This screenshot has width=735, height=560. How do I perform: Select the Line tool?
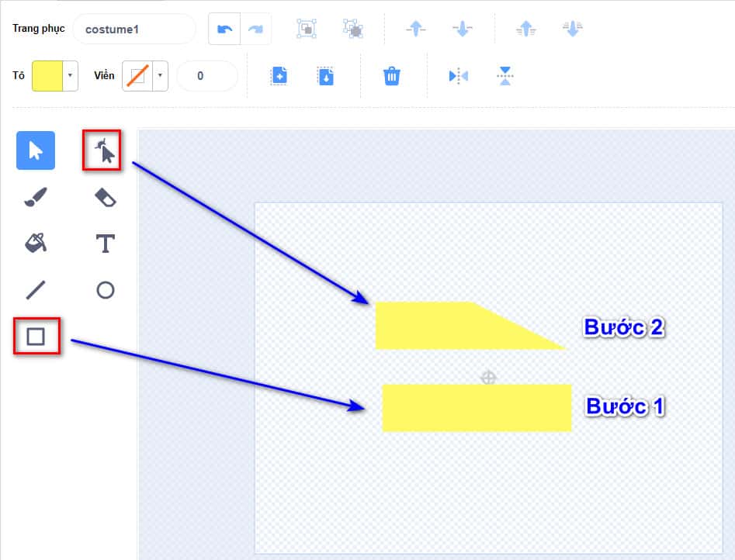pos(36,290)
